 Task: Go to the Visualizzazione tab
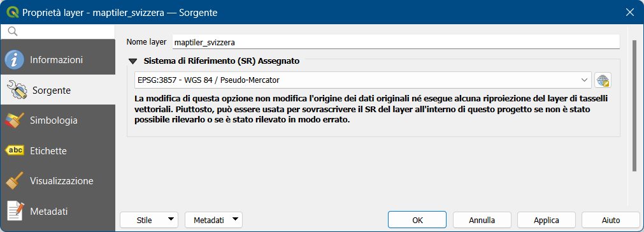57,180
